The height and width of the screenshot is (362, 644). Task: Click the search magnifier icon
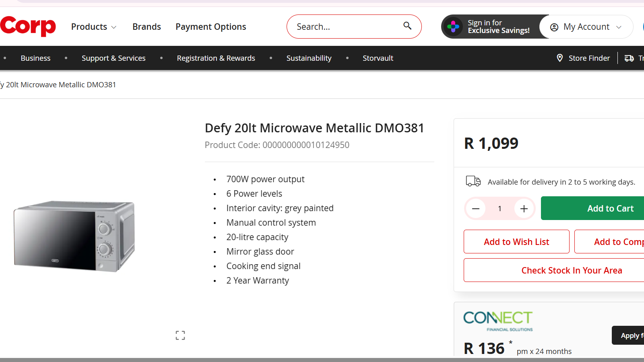[x=407, y=26]
